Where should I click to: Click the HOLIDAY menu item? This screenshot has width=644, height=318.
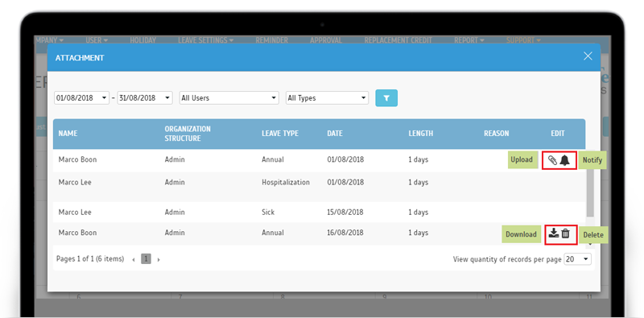coord(143,40)
